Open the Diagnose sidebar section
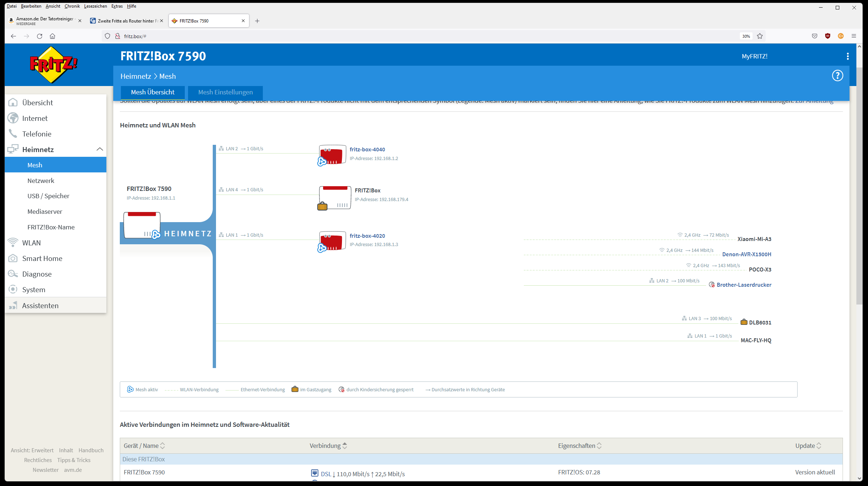 click(x=56, y=274)
